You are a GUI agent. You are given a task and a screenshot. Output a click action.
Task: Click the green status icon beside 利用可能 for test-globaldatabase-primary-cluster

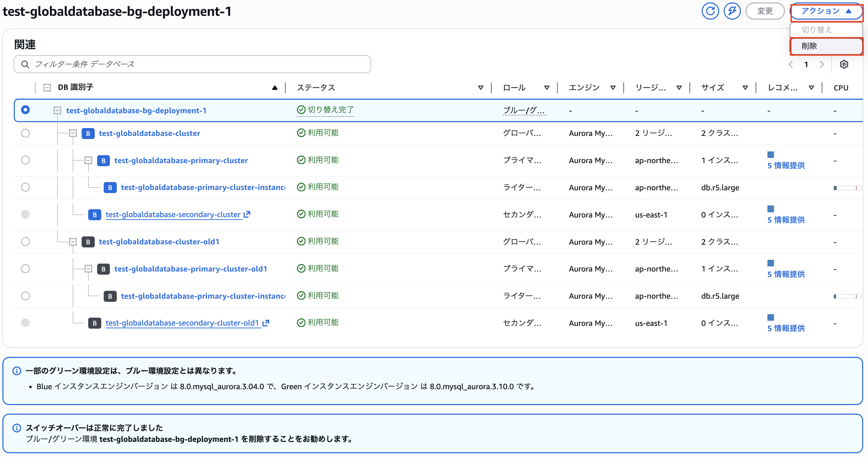click(301, 160)
